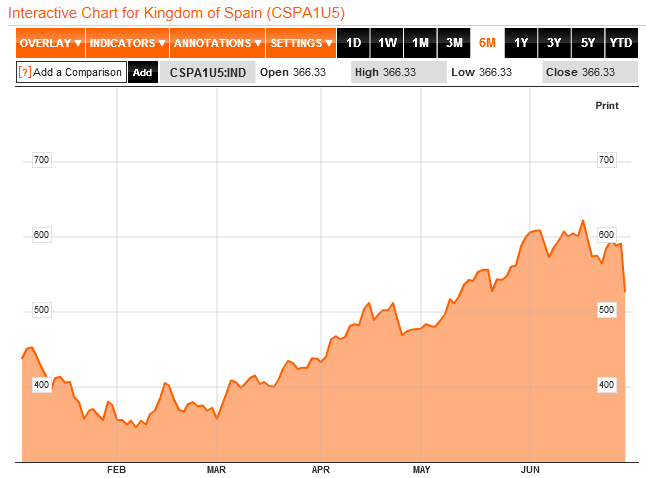Switch chart to 3M range

(454, 43)
